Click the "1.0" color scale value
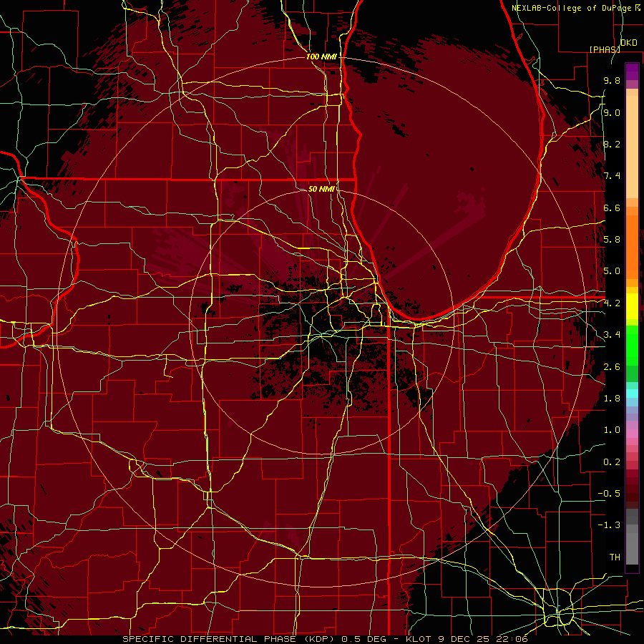Image resolution: width=644 pixels, height=644 pixels. click(x=612, y=430)
